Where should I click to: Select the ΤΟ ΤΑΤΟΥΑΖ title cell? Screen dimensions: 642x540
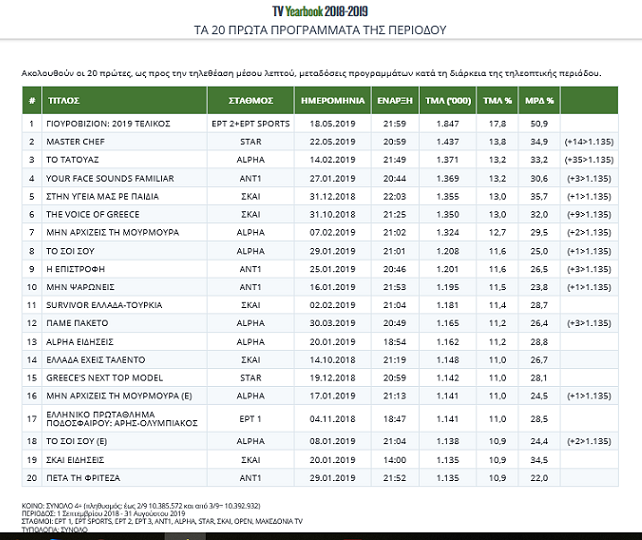click(124, 160)
